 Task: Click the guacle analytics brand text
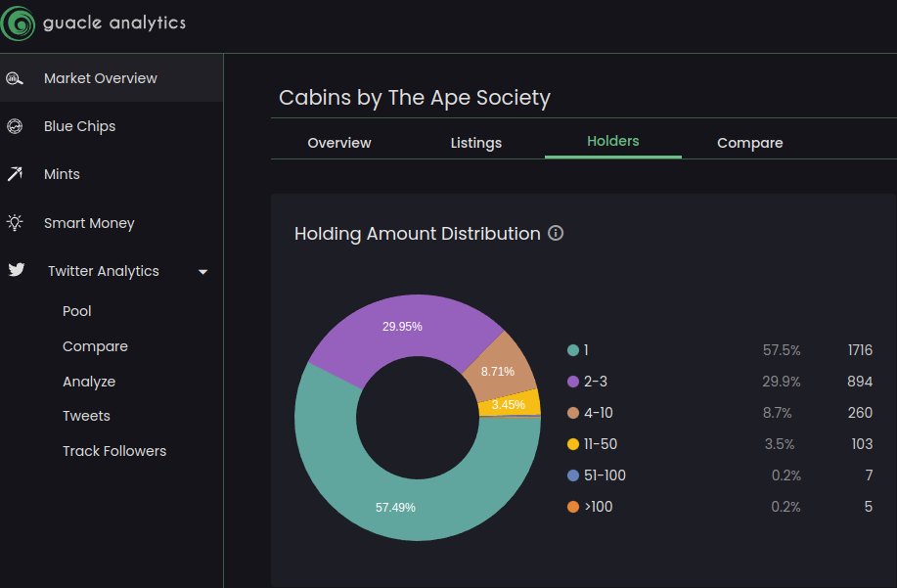(114, 23)
